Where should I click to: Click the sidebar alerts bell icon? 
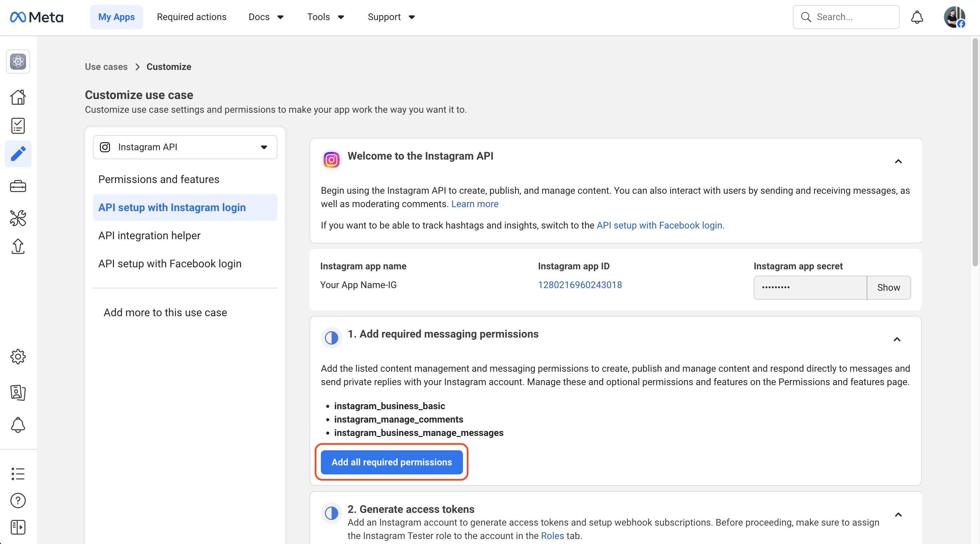coord(18,425)
